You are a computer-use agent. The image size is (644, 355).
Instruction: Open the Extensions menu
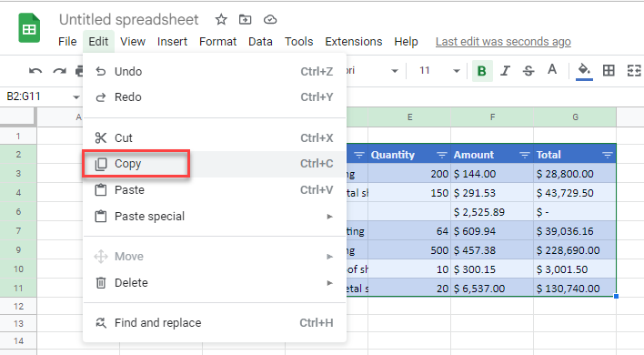click(x=354, y=42)
